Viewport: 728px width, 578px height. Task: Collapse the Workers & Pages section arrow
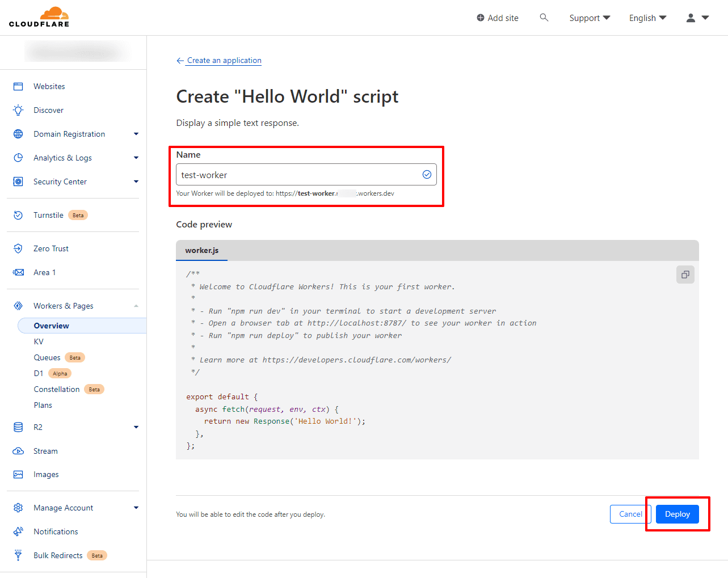tap(136, 306)
